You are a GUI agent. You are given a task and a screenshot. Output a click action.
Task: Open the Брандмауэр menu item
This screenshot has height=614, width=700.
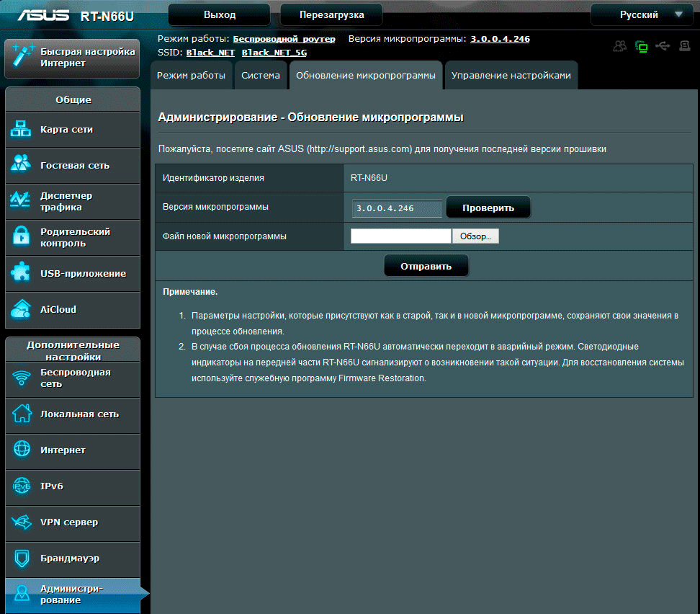(73, 559)
